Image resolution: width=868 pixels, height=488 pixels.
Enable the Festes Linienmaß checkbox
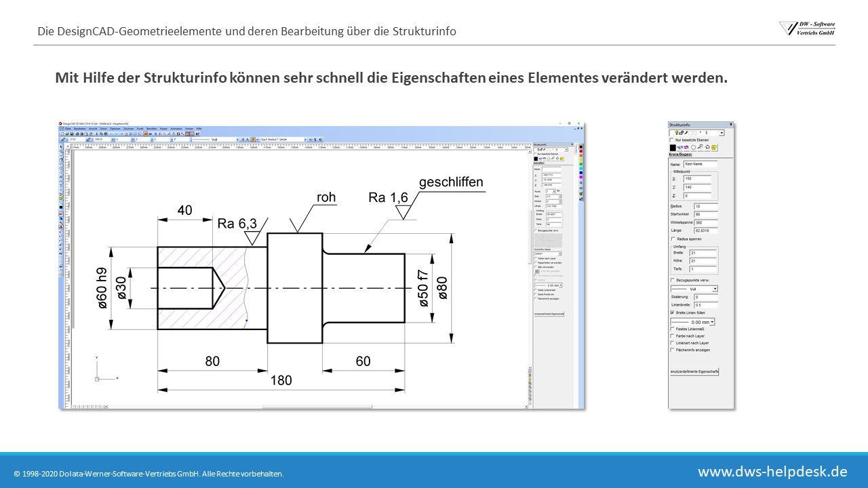point(672,329)
